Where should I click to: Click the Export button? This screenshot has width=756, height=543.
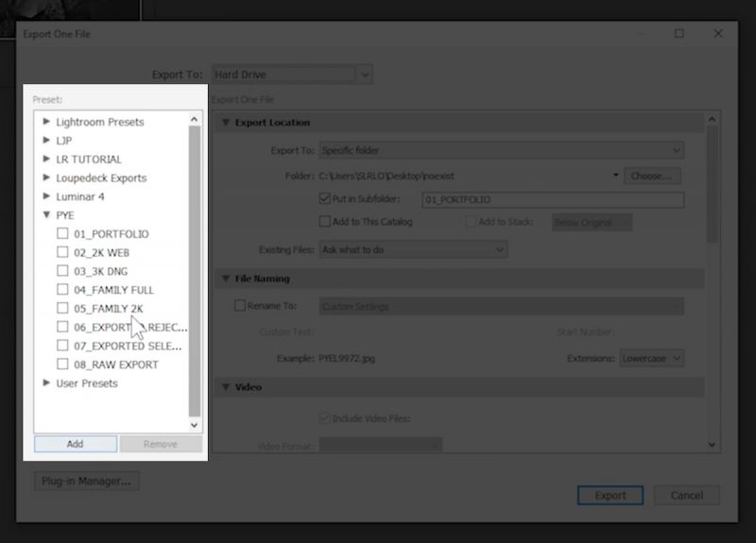(x=610, y=495)
